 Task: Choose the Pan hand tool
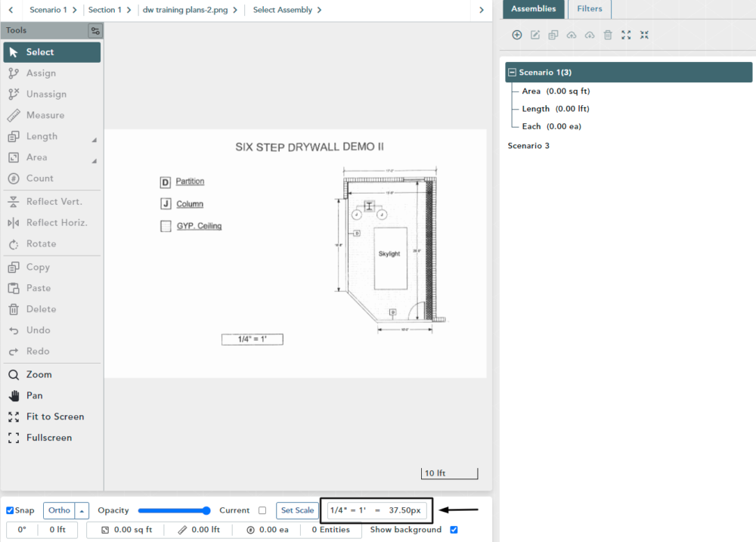click(34, 395)
